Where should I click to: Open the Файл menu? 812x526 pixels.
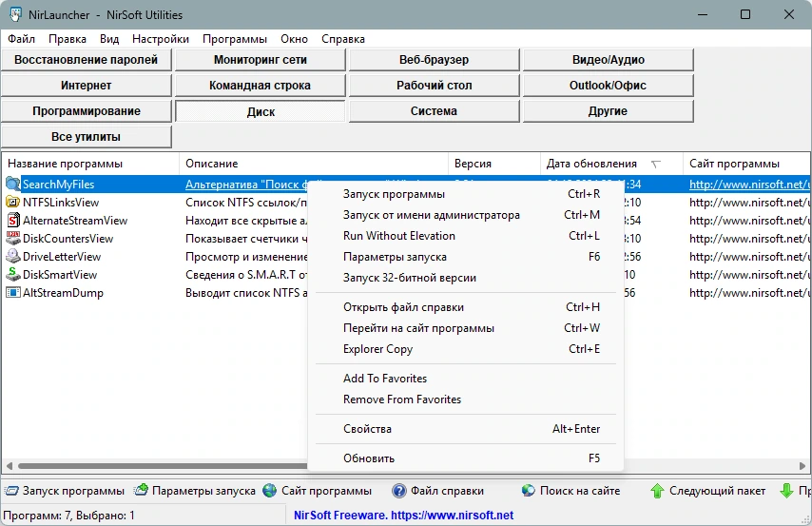point(21,39)
